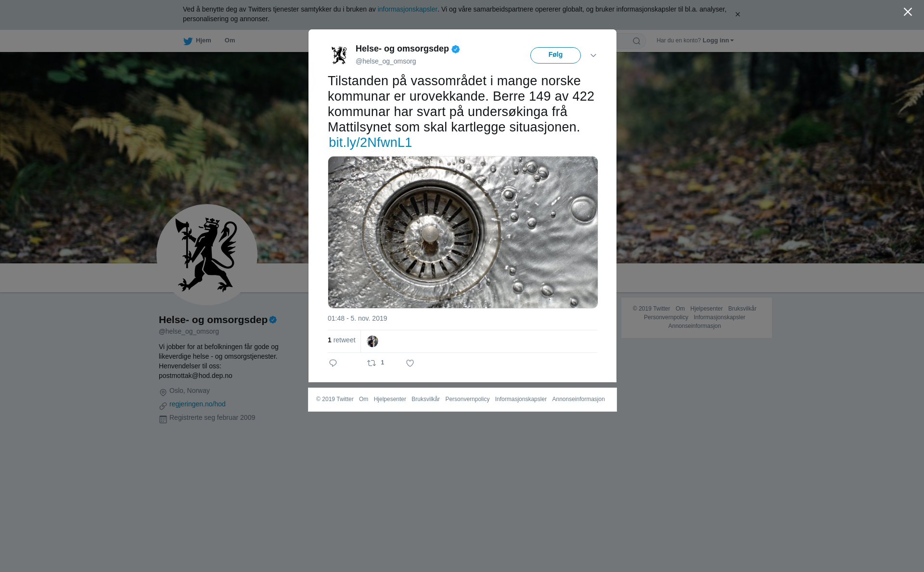Click the Følg button
This screenshot has height=572, width=924.
(x=555, y=55)
